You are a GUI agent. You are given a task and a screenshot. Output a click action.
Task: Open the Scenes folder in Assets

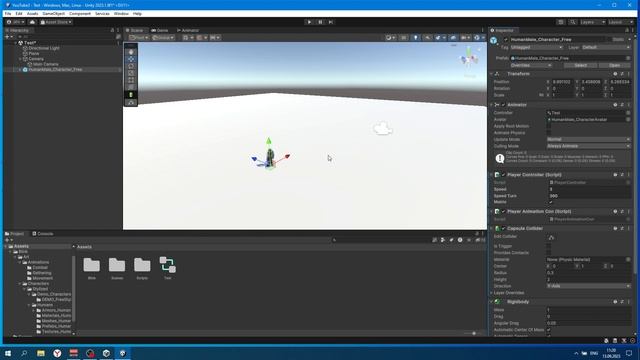(117, 268)
